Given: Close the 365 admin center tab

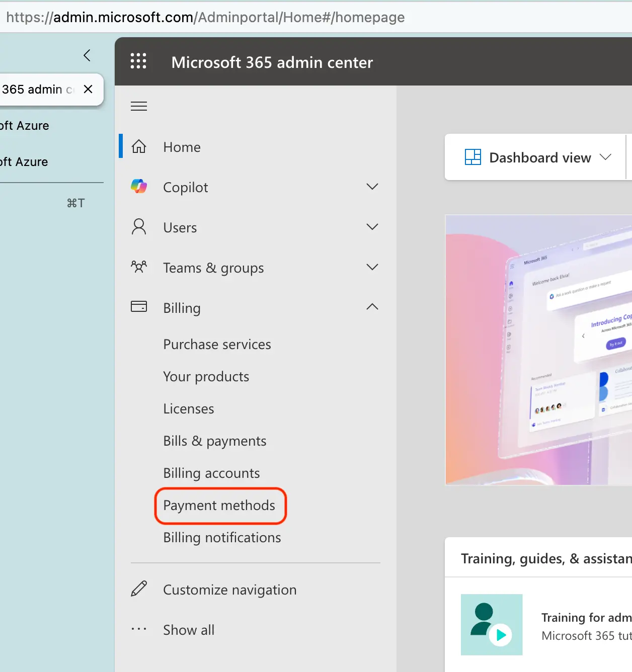Looking at the screenshot, I should point(88,90).
